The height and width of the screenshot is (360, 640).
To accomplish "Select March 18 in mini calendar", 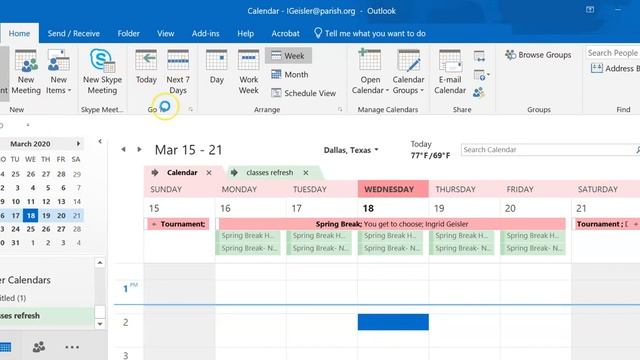I will [x=31, y=215].
